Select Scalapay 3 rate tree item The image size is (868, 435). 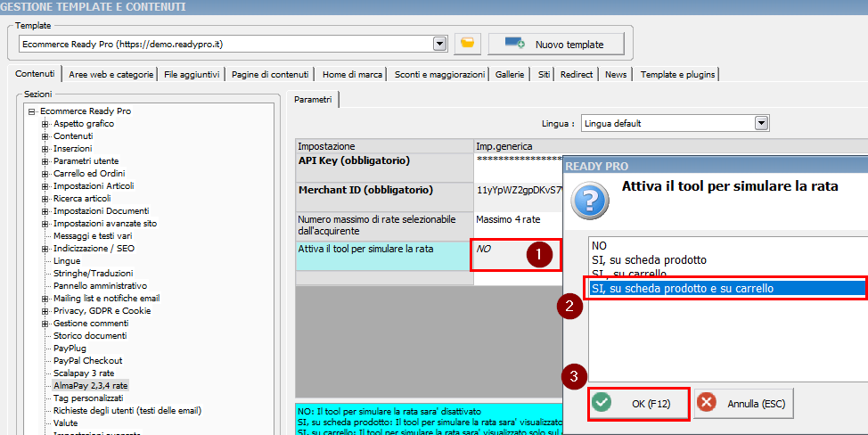tap(84, 373)
